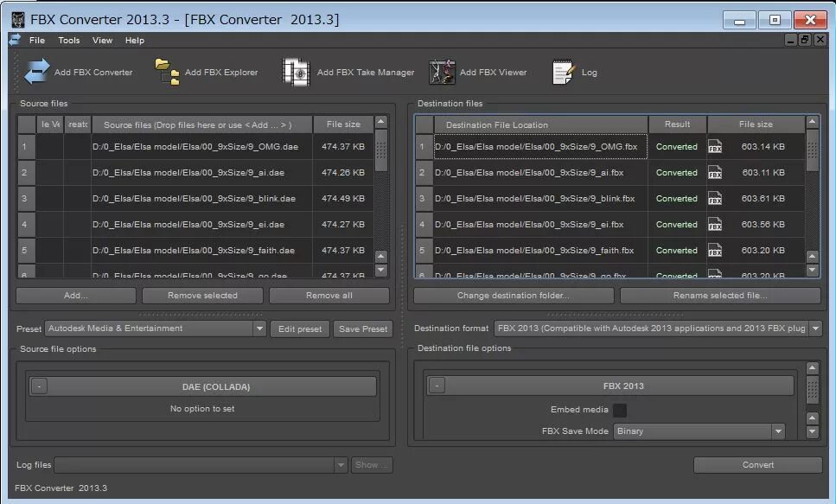This screenshot has width=836, height=504.
Task: Select destination file 9_blink.fbx path
Action: [x=540, y=198]
